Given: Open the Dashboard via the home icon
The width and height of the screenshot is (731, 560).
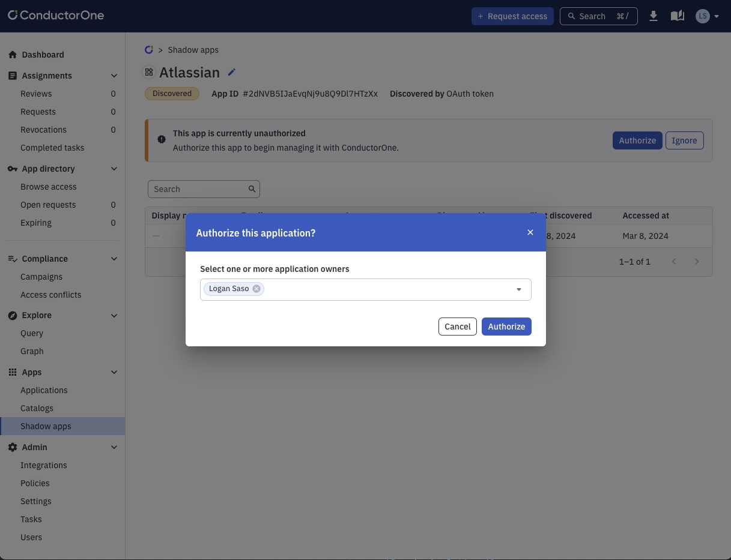Looking at the screenshot, I should pos(12,55).
